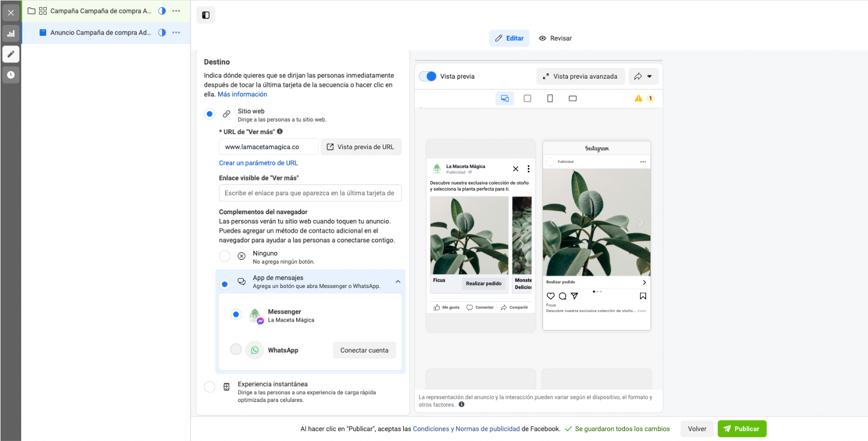
Task: Click the right chevron next to Realizar pedido
Action: 644,283
